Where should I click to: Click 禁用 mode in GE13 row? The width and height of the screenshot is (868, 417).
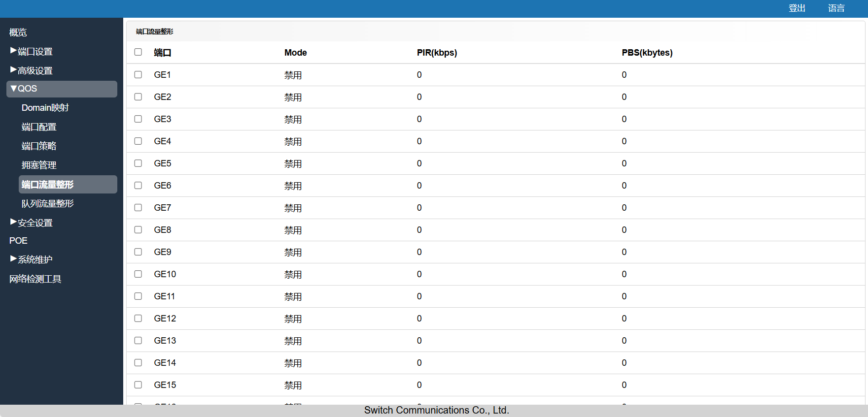[x=293, y=341]
